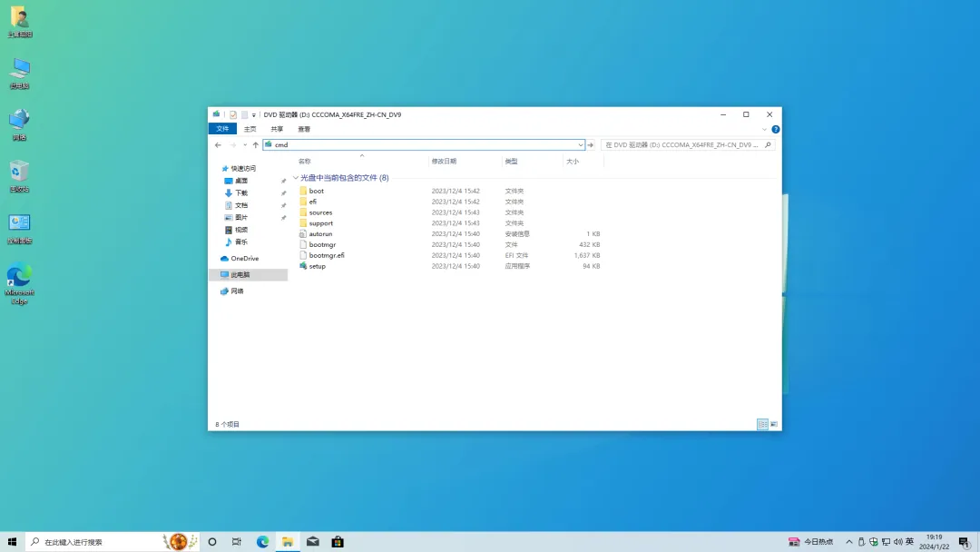Image resolution: width=980 pixels, height=552 pixels.
Task: Collapse the 光盘中当前包含的文件 group
Action: click(295, 176)
